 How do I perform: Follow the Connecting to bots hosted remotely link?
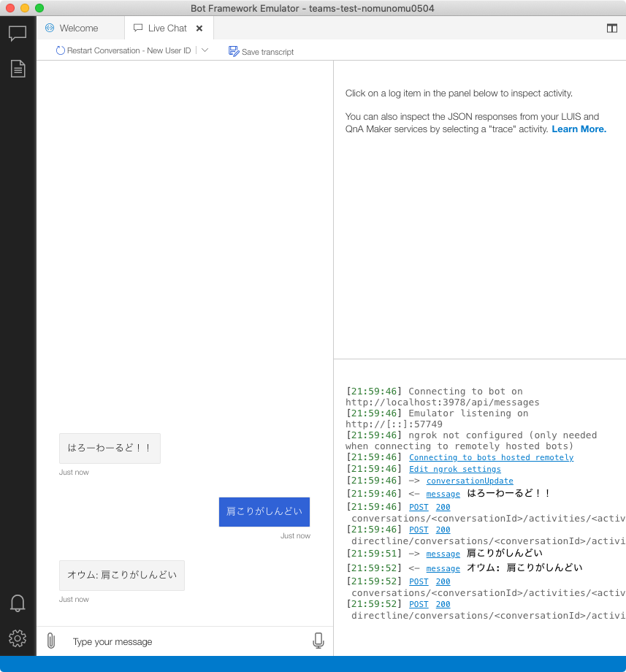tap(492, 457)
